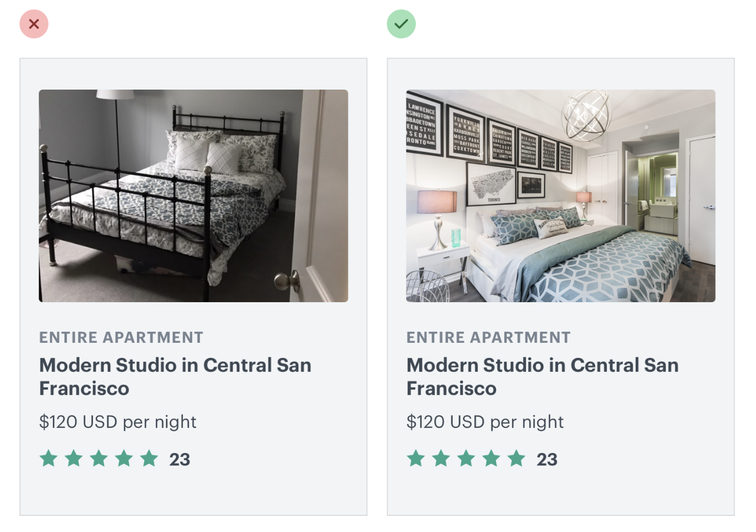This screenshot has height=532, width=756.
Task: Select first rating star on the teal-bedding listing
Action: pyautogui.click(x=416, y=459)
